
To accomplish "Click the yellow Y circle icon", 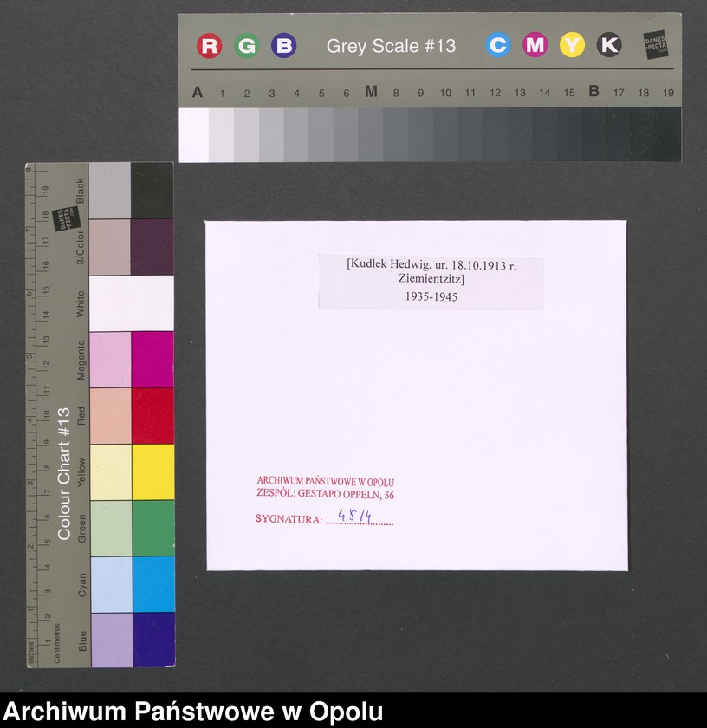I will pos(572,45).
